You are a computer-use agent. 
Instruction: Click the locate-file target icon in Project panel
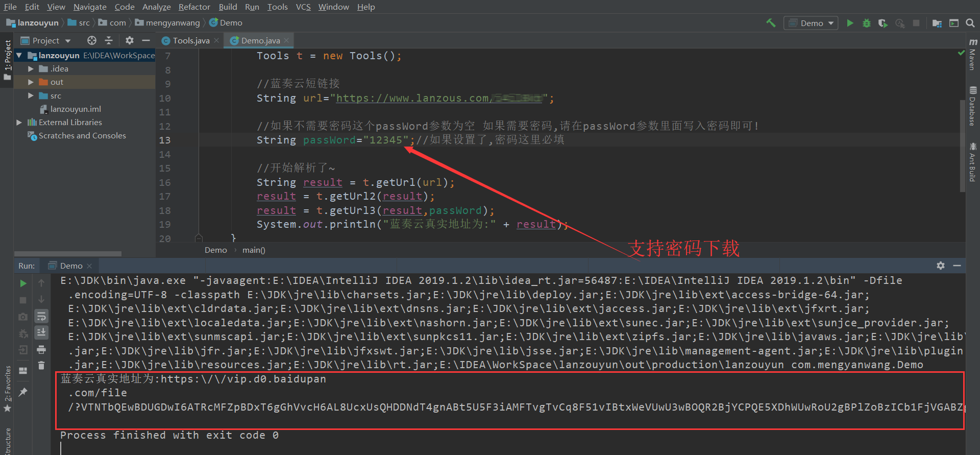[x=92, y=40]
